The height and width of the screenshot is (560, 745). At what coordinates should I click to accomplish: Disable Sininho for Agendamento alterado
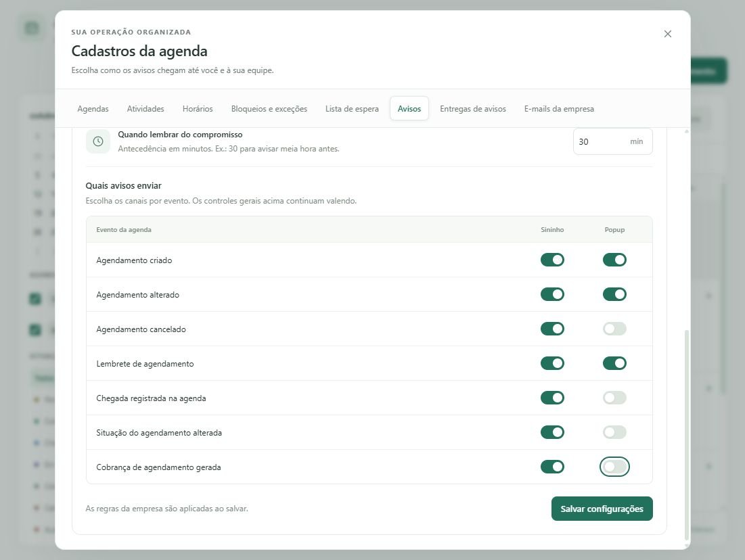coord(552,294)
